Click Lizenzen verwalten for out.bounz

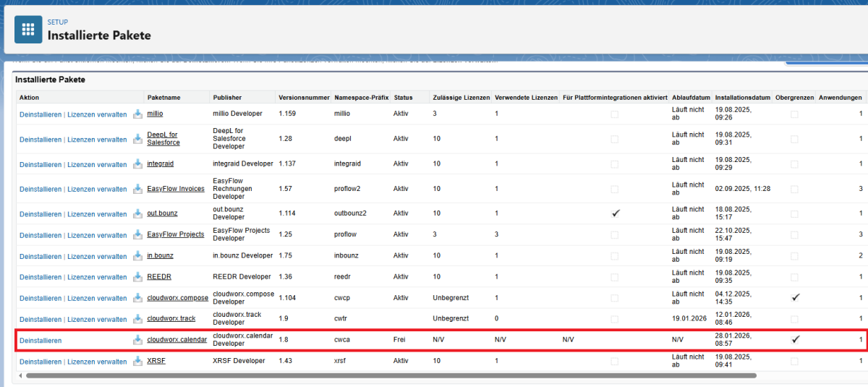point(97,213)
